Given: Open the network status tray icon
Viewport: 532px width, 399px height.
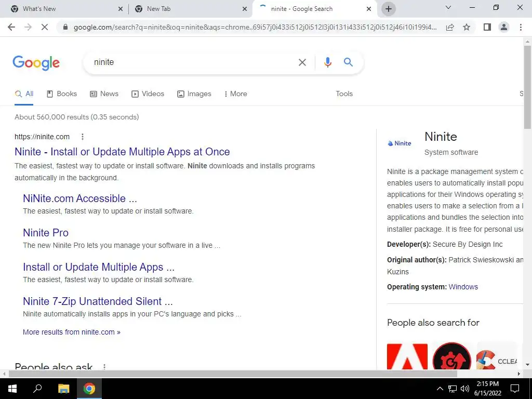Looking at the screenshot, I should [x=453, y=389].
